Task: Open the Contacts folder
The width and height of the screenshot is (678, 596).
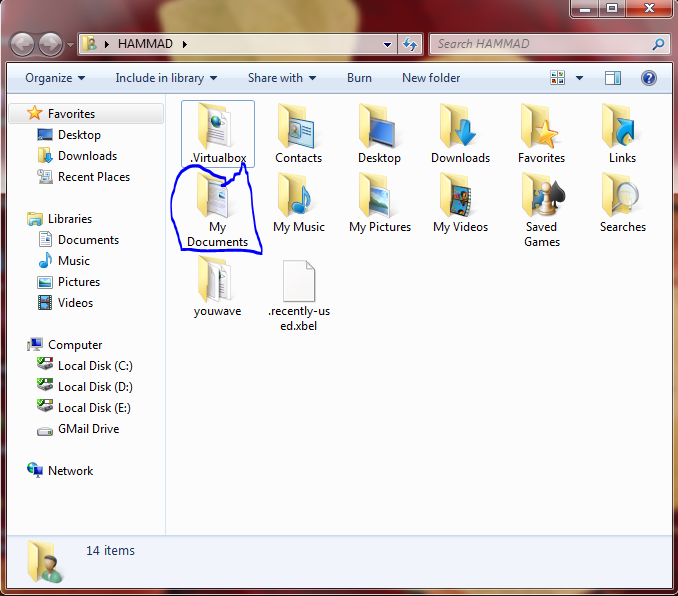Action: point(298,134)
